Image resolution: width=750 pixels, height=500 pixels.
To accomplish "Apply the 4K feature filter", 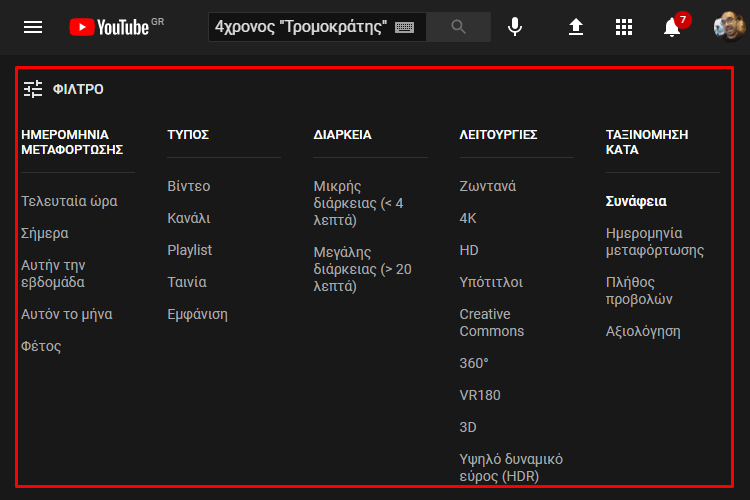I will coord(468,218).
